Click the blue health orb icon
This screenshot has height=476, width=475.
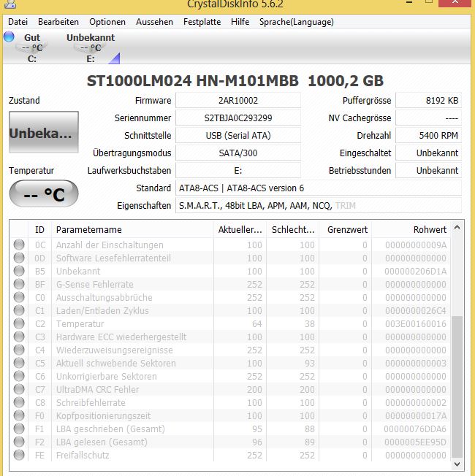[9, 37]
